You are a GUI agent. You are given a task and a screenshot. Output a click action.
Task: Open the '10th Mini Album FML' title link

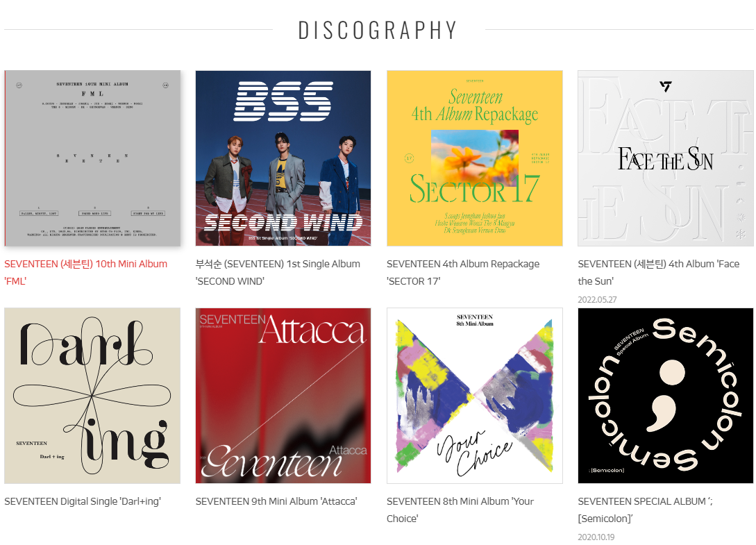point(86,272)
